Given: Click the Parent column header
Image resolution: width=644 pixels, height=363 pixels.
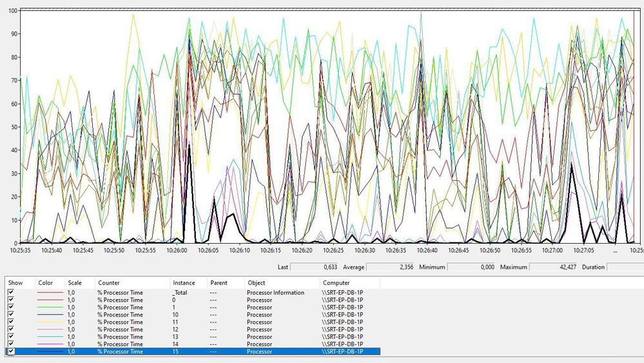Looking at the screenshot, I should [x=226, y=283].
